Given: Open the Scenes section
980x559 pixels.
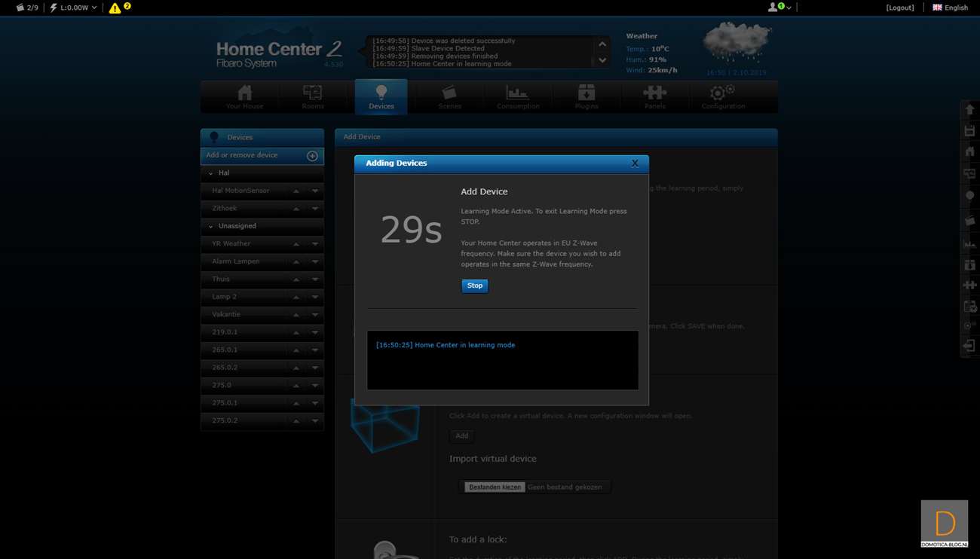Looking at the screenshot, I should (449, 97).
